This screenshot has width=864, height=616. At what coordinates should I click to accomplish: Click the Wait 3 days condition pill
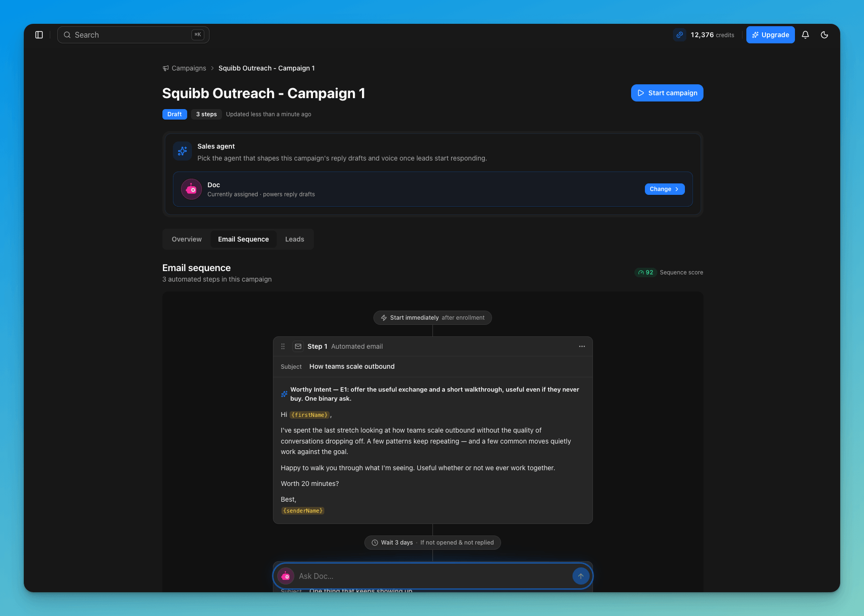tap(432, 543)
